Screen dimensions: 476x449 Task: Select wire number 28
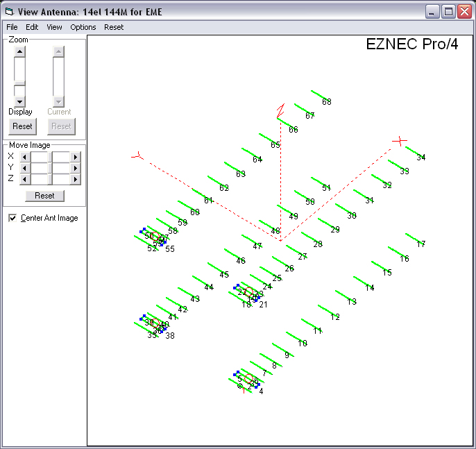pos(318,244)
